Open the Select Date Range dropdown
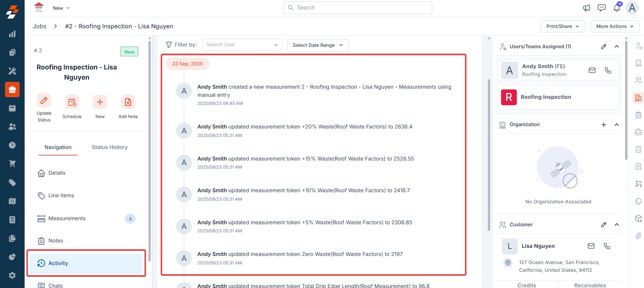 click(x=318, y=45)
